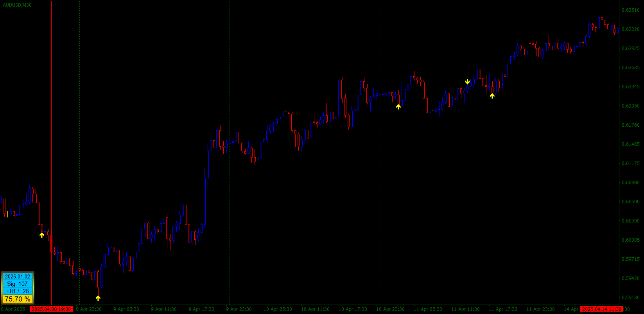Click the 11 Apr 23:30 time label

point(540,309)
